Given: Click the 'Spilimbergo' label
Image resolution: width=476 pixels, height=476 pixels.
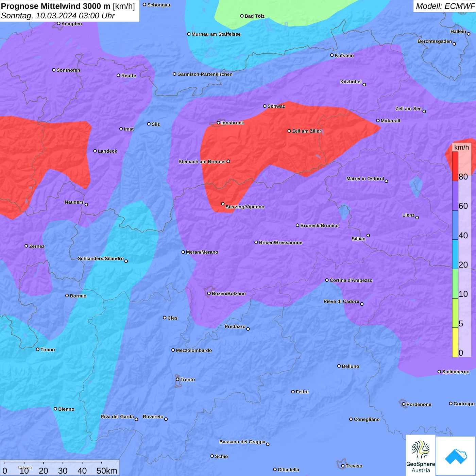Looking at the screenshot, I should coord(456,372).
